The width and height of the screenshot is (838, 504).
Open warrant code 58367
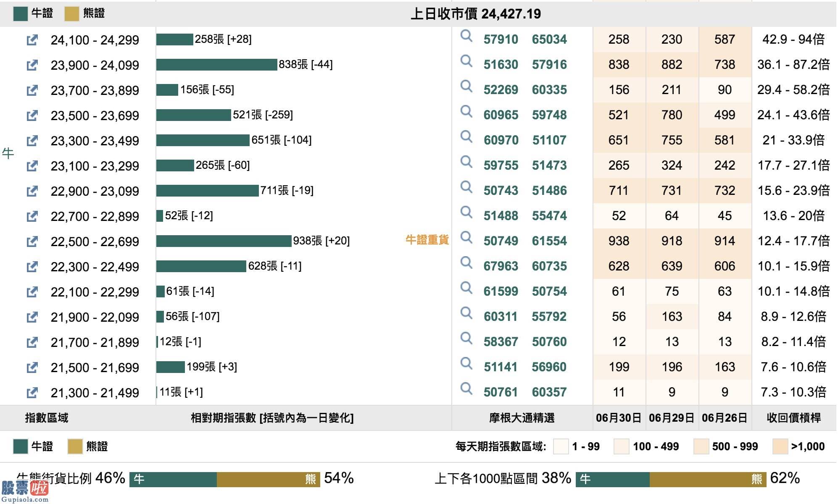[x=501, y=342]
